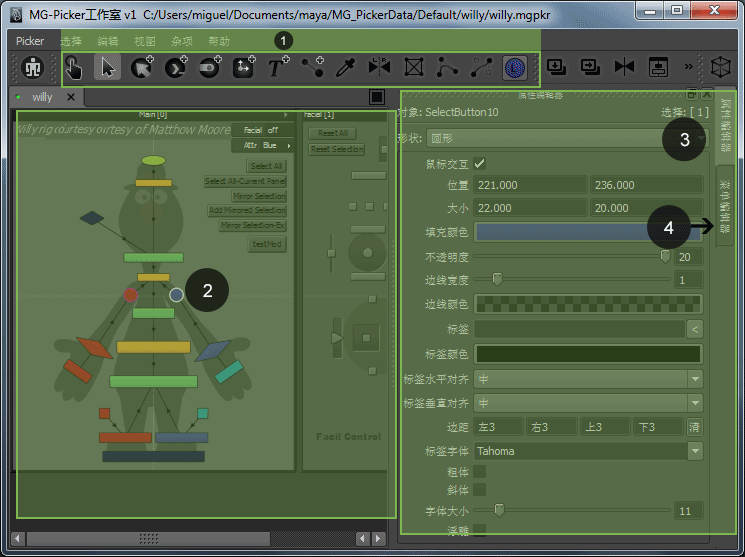Expand the 标签水平对齐 dropdown
Screen dimensions: 745x557
point(588,379)
